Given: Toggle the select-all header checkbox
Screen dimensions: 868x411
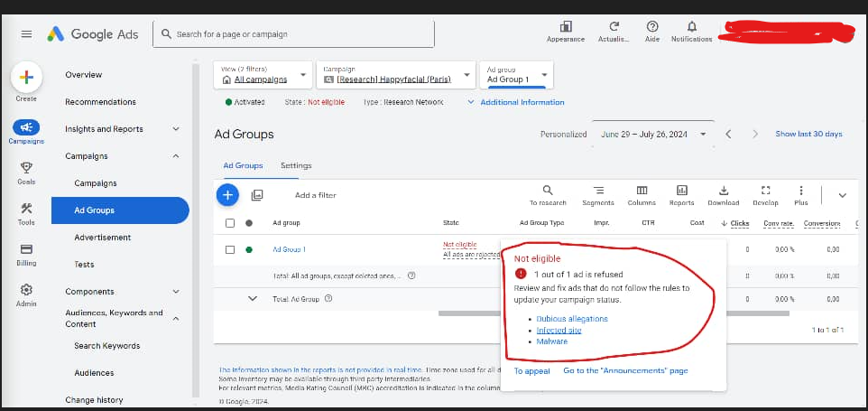Looking at the screenshot, I should (x=230, y=223).
